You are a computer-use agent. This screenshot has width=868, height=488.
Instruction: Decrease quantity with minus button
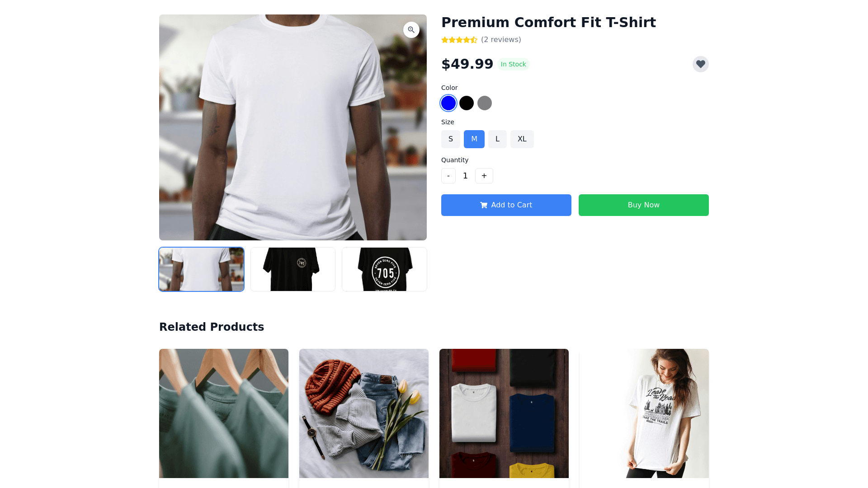tap(448, 176)
